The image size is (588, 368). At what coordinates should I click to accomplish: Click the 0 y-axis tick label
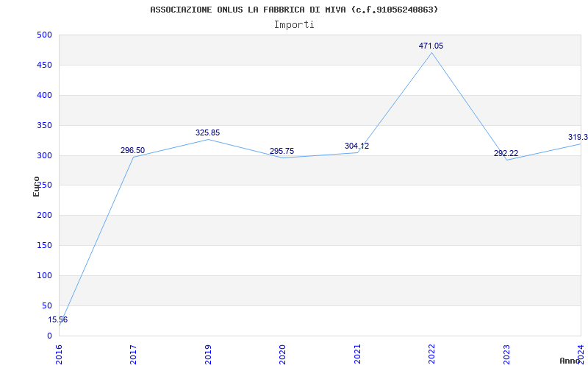pyautogui.click(x=49, y=336)
